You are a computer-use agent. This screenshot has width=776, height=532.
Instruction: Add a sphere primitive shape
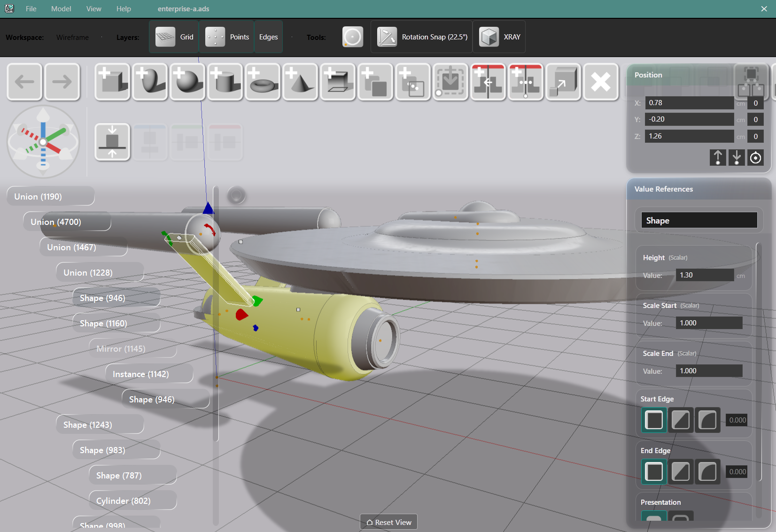(x=187, y=82)
